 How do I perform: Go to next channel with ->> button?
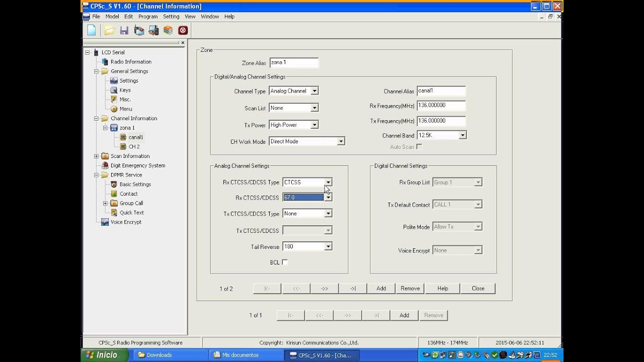pyautogui.click(x=324, y=289)
